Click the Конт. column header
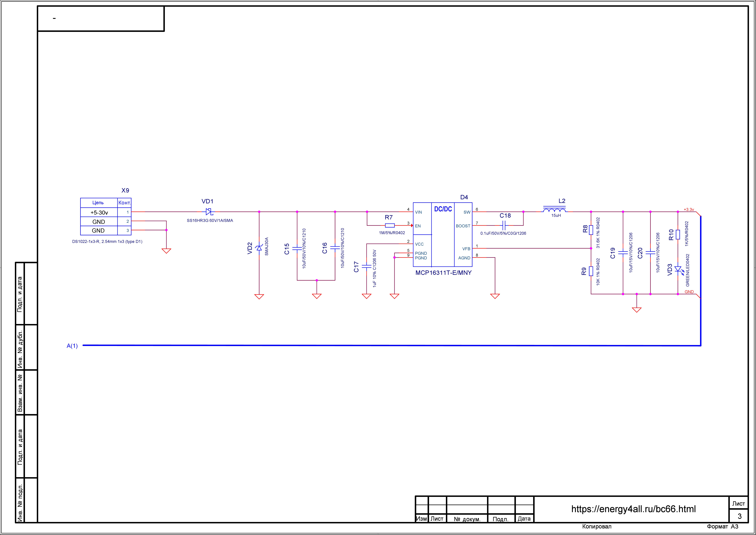756x535 pixels. pyautogui.click(x=124, y=203)
